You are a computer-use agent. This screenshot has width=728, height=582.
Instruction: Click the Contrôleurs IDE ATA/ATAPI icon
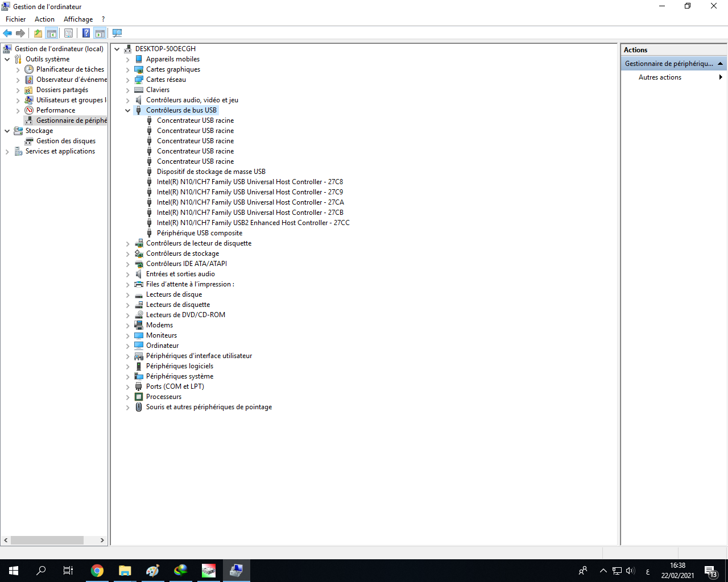pos(139,264)
